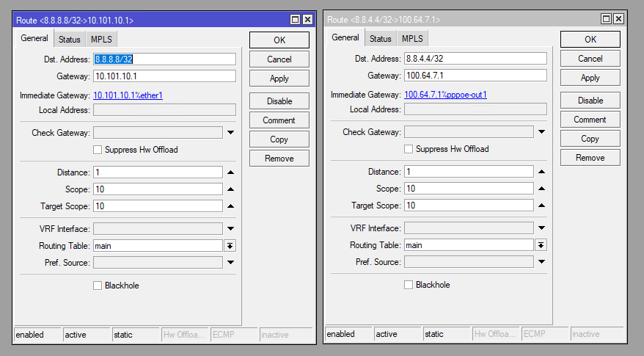Expand Check Gateway in 8.8.8.8 route
The image size is (644, 356).
(x=231, y=132)
